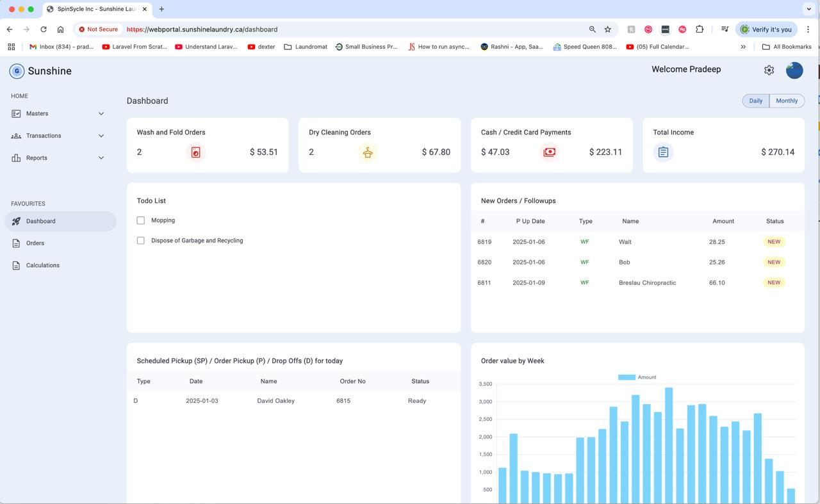Click the Total Income clipboard icon
820x504 pixels.
[663, 152]
